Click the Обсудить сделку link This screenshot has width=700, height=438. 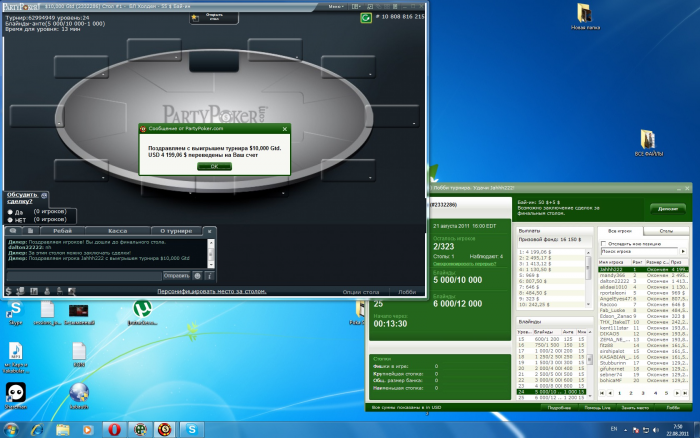(22, 198)
